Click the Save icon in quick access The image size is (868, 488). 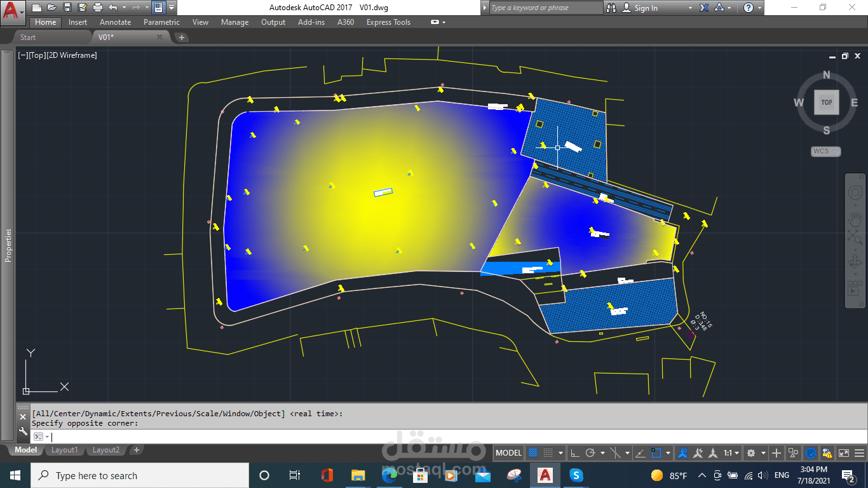click(67, 8)
